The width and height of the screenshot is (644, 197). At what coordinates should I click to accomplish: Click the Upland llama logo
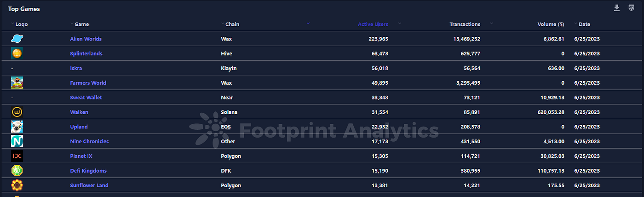[x=17, y=127]
